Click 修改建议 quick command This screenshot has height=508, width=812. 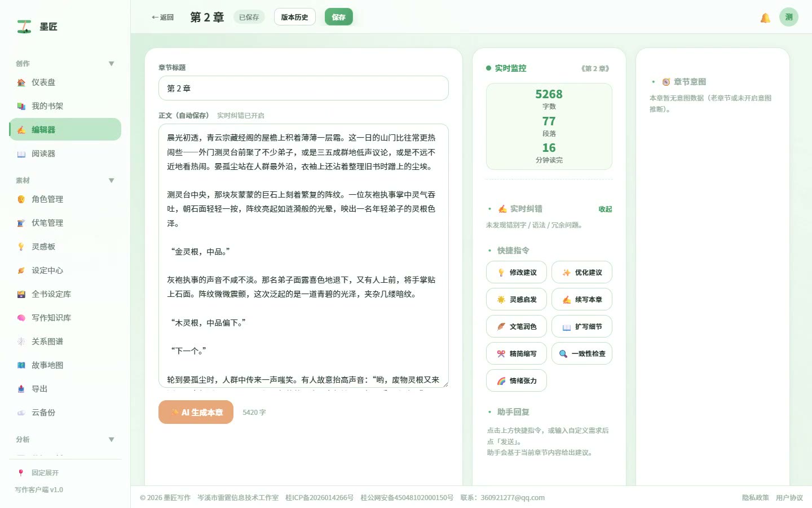[x=516, y=272]
